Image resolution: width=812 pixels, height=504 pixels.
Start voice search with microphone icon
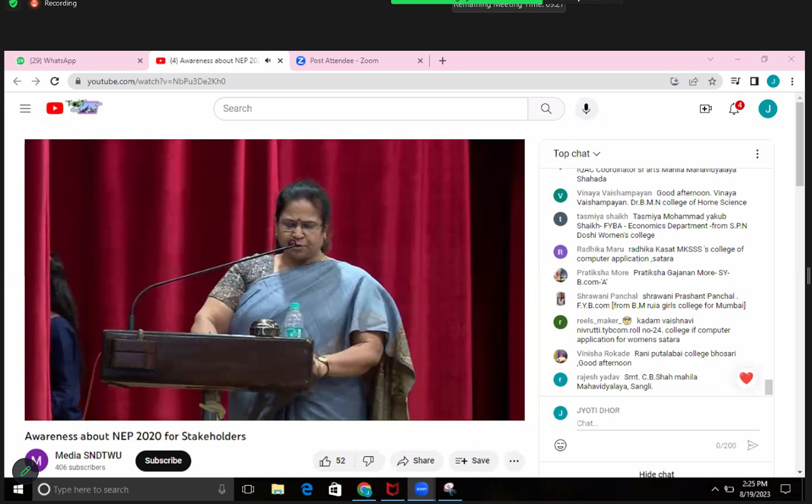click(x=586, y=108)
